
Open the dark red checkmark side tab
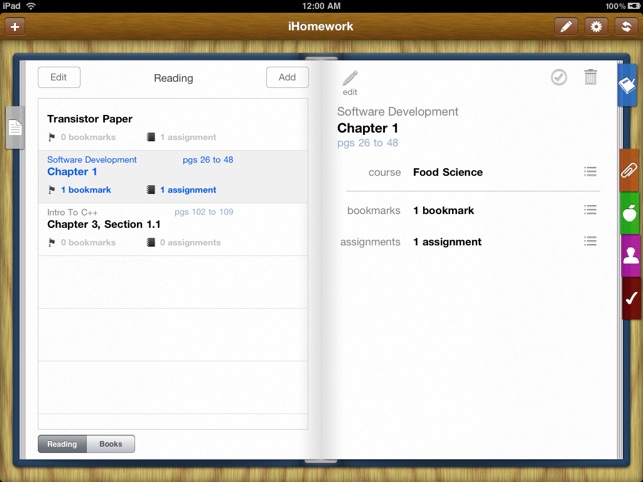[x=631, y=298]
